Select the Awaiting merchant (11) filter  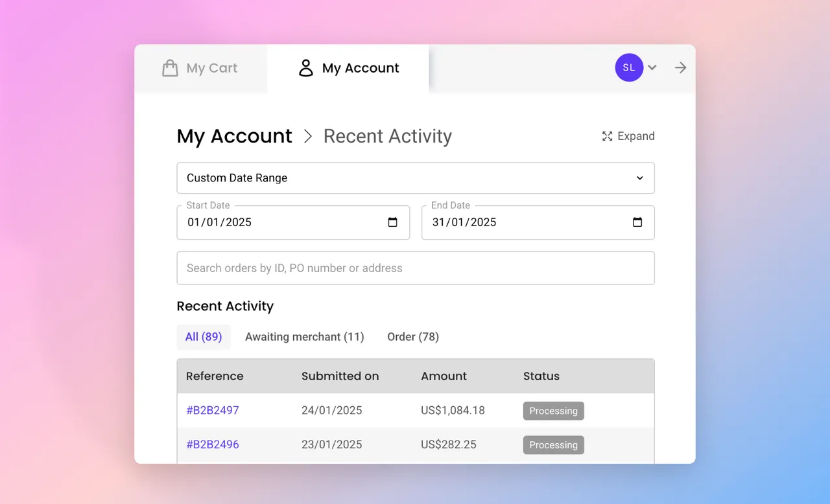point(304,337)
